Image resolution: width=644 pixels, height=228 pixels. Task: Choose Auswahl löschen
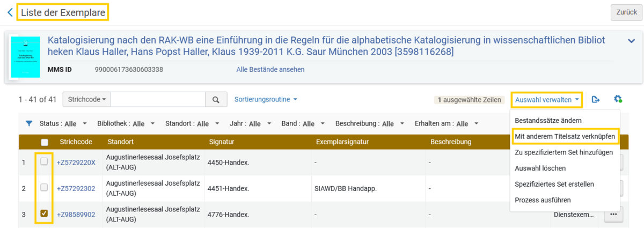540,168
